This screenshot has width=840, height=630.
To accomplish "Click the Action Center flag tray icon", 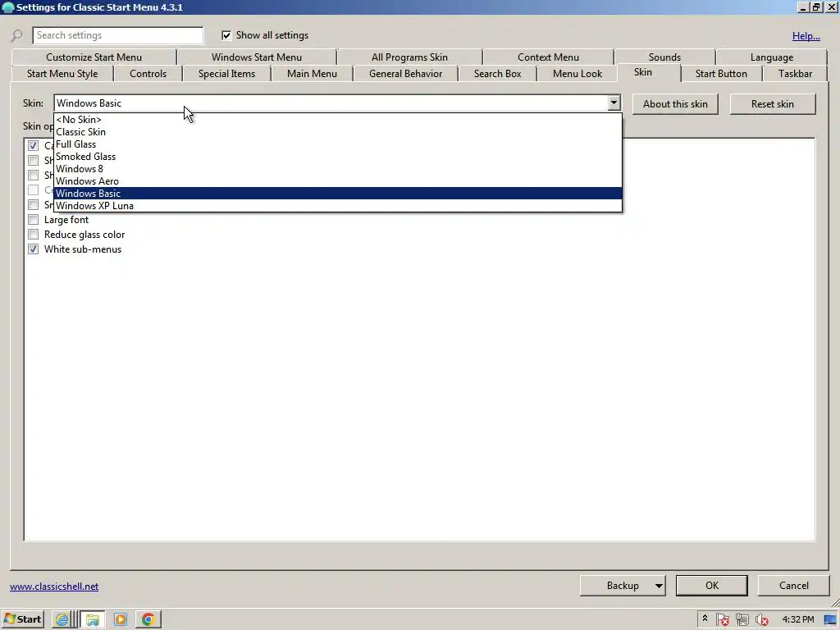I will click(x=722, y=619).
